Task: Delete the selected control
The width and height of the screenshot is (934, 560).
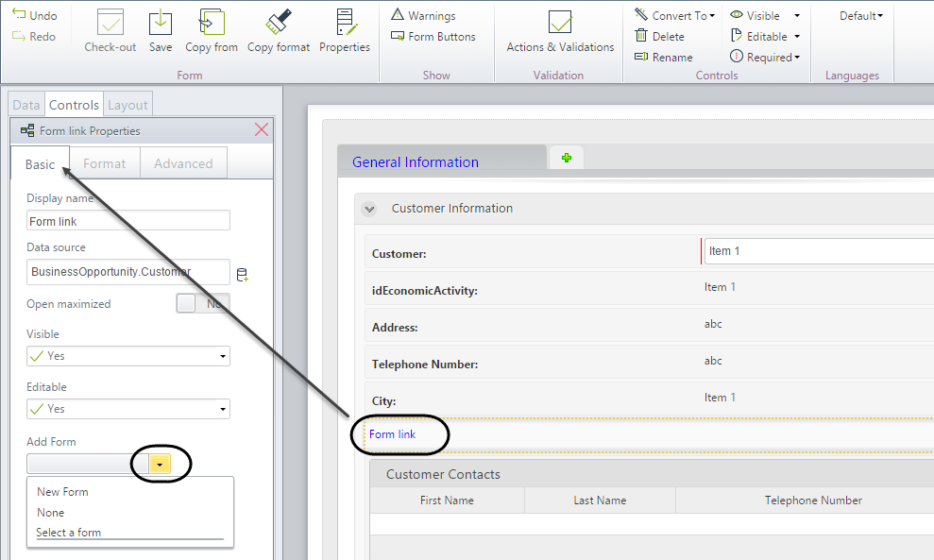Action: [x=659, y=36]
